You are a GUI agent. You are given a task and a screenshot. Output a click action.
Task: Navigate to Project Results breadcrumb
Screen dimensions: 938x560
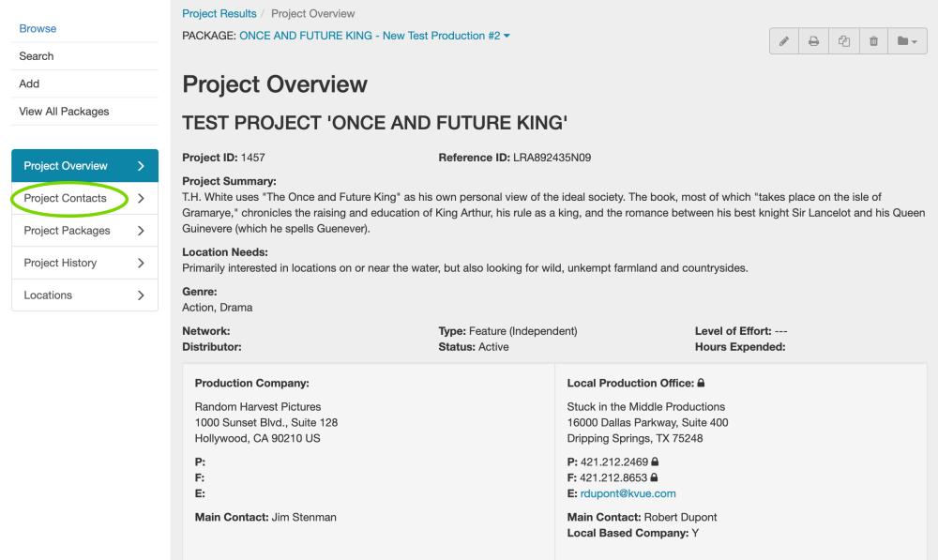click(219, 14)
